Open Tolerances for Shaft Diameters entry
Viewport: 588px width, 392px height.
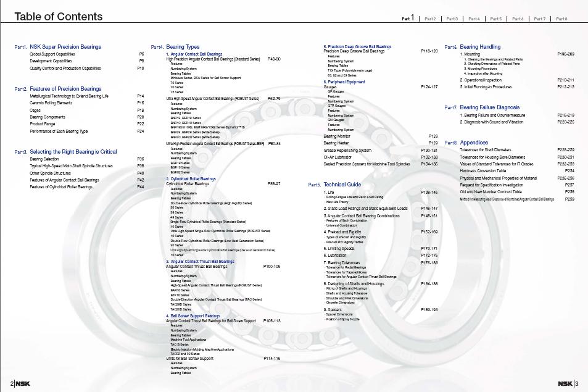coord(485,149)
